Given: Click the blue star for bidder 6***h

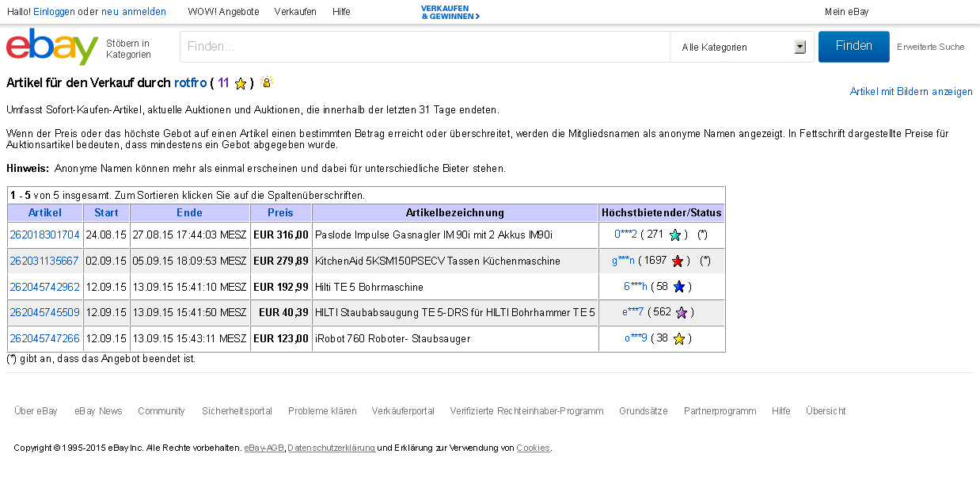Looking at the screenshot, I should (678, 287).
